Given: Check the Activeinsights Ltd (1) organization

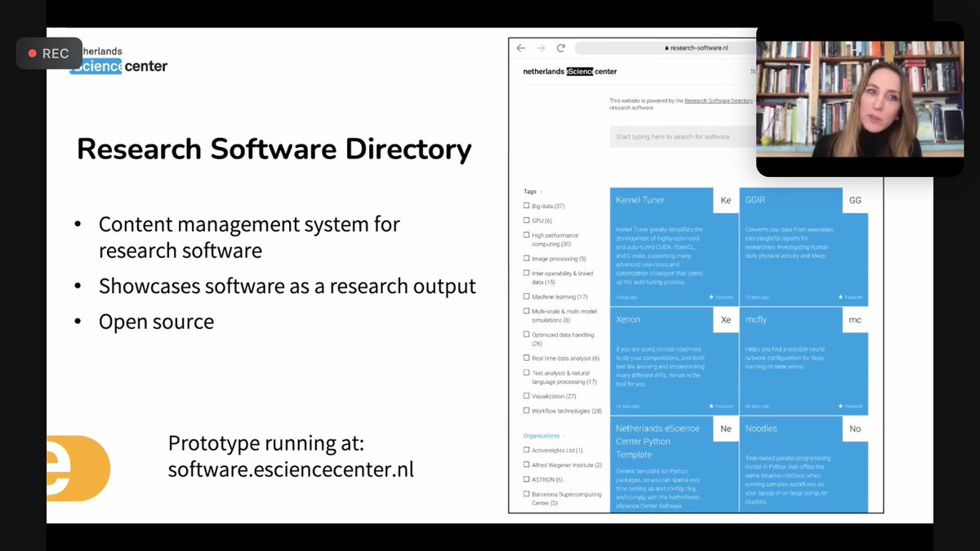Looking at the screenshot, I should pos(526,450).
